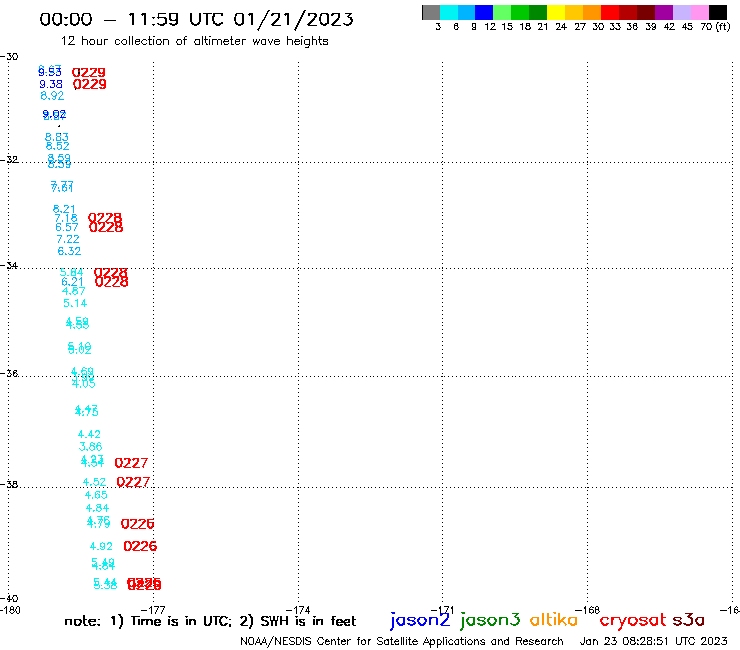Image resolution: width=740 pixels, height=650 pixels.
Task: Select the orange altika legend label
Action: (553, 620)
